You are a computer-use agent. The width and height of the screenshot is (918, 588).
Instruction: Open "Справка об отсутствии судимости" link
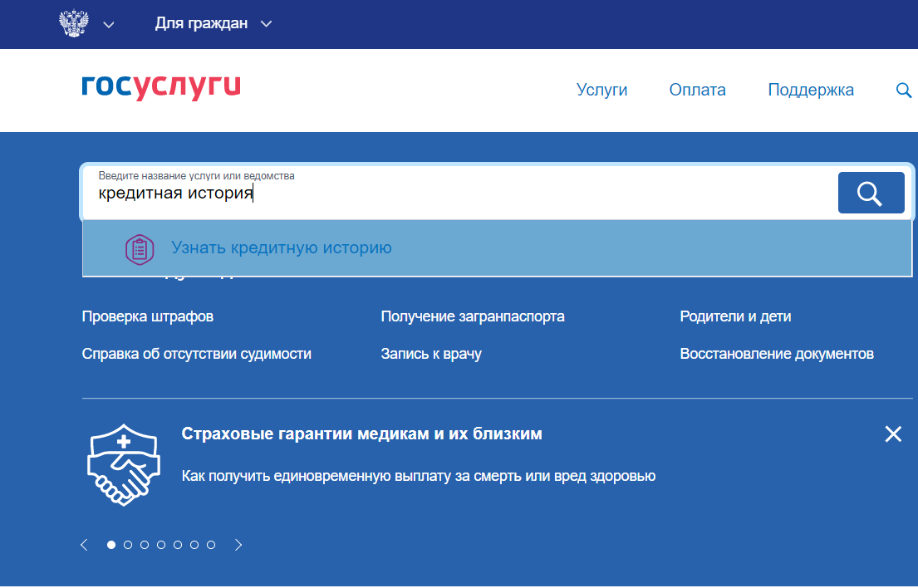coord(197,354)
